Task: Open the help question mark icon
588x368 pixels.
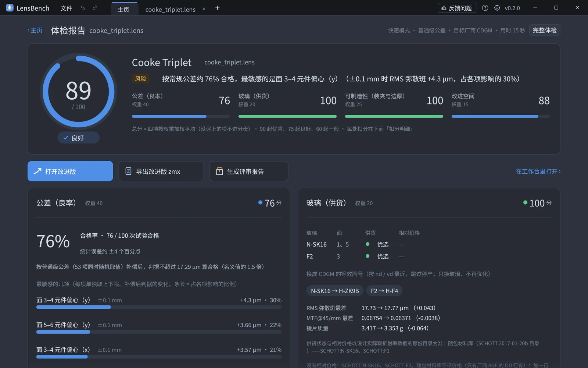Action: coord(485,8)
